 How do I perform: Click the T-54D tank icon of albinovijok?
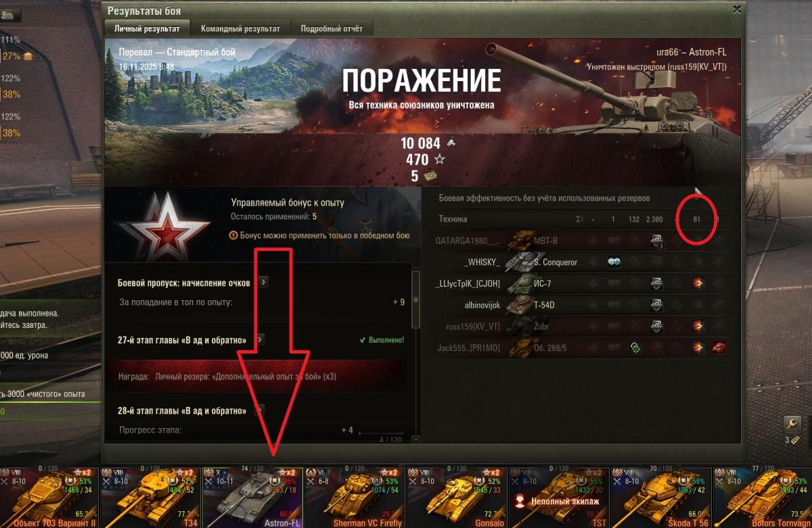click(x=518, y=305)
